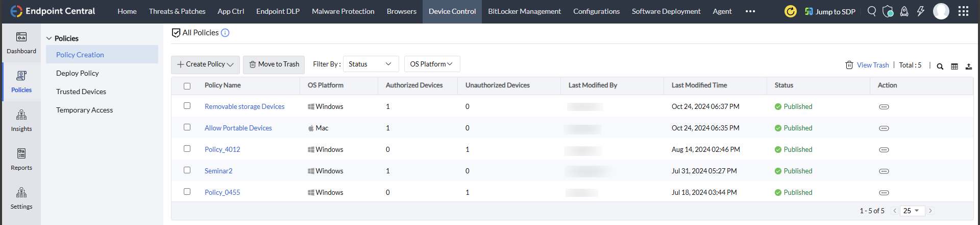Image resolution: width=980 pixels, height=225 pixels.
Task: Open the Insights sidebar icon
Action: point(21,120)
